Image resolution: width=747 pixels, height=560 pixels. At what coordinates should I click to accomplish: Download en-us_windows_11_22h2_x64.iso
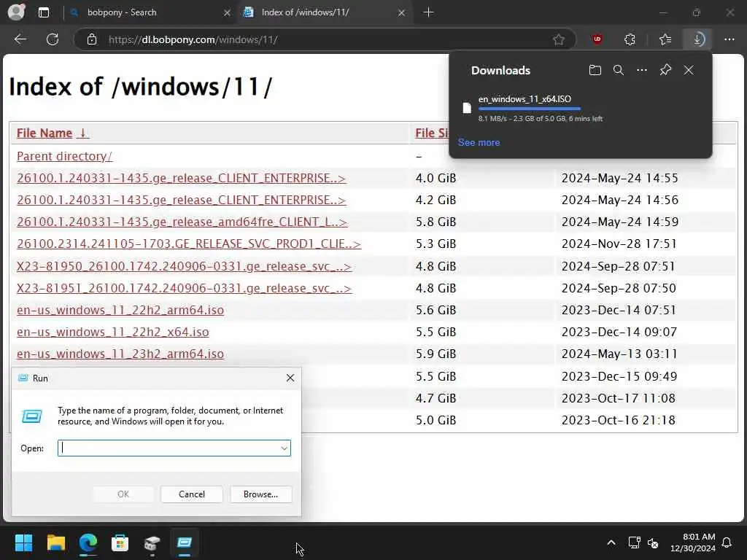tap(112, 332)
